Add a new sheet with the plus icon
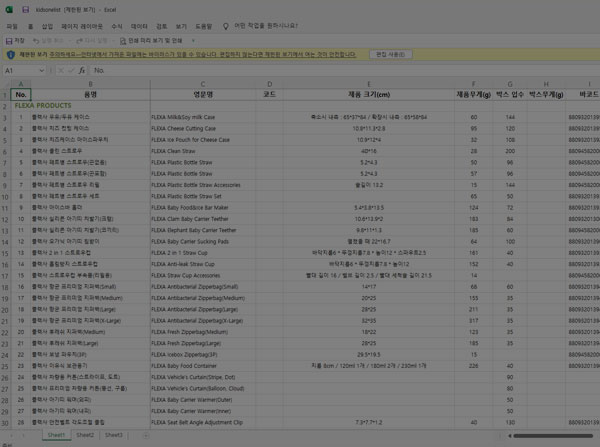 click(146, 435)
